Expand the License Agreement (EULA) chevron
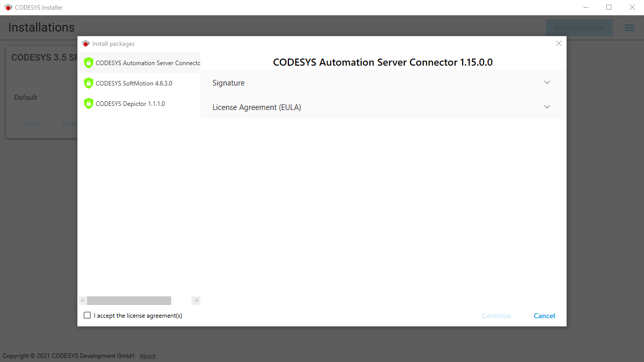 [x=547, y=107]
